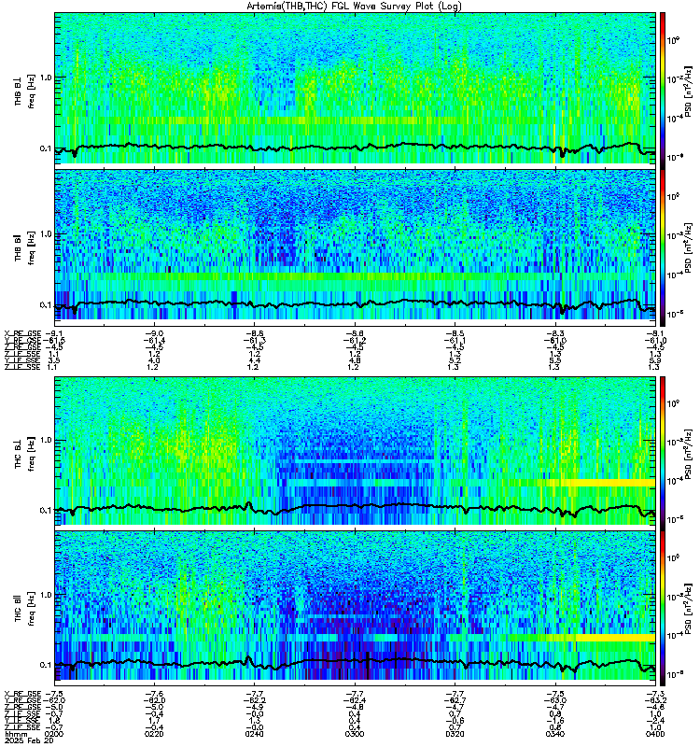This screenshot has width=700, height=747.
Task: Click THC X_RE_GSE value '-7.3'
Action: (x=655, y=694)
